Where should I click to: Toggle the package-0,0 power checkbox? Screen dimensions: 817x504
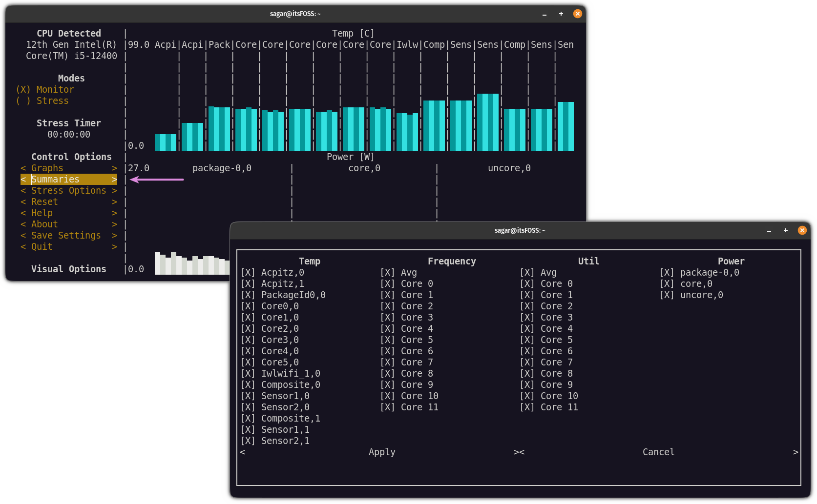click(667, 272)
